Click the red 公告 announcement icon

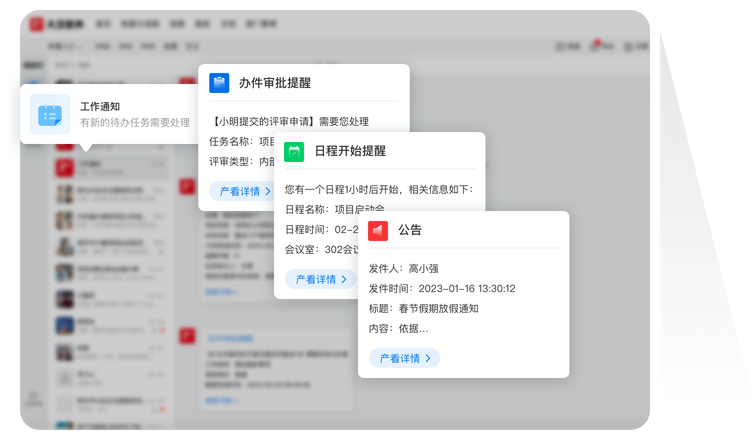378,230
